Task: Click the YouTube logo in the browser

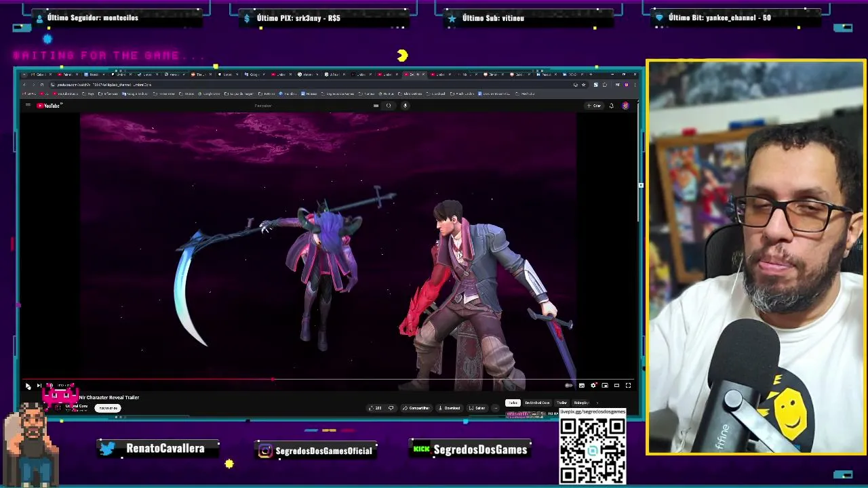Action: pyautogui.click(x=49, y=106)
